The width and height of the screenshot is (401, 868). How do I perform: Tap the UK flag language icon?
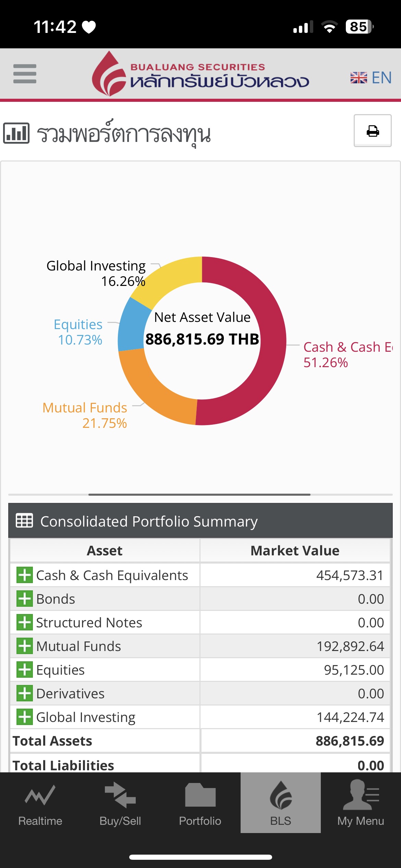(x=359, y=78)
